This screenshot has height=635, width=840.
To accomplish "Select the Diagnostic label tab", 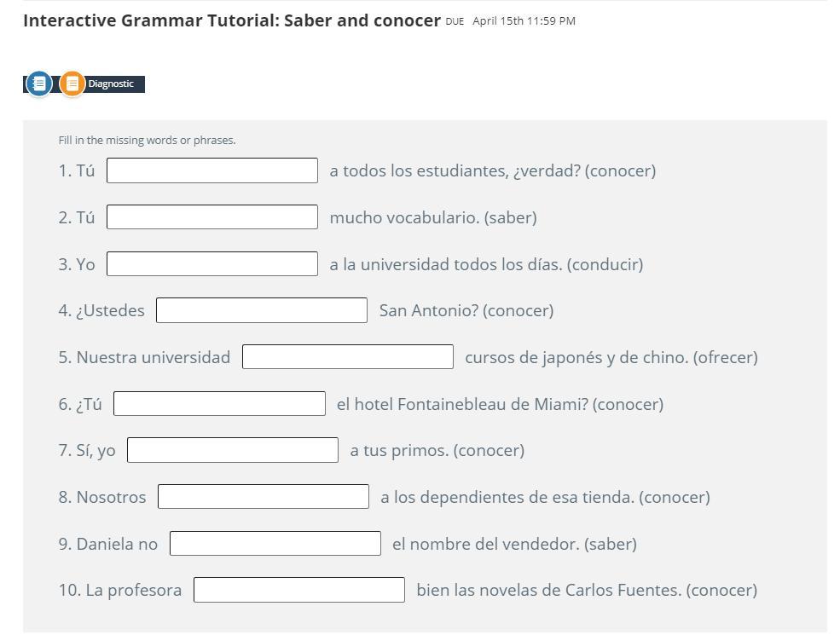I will point(112,84).
